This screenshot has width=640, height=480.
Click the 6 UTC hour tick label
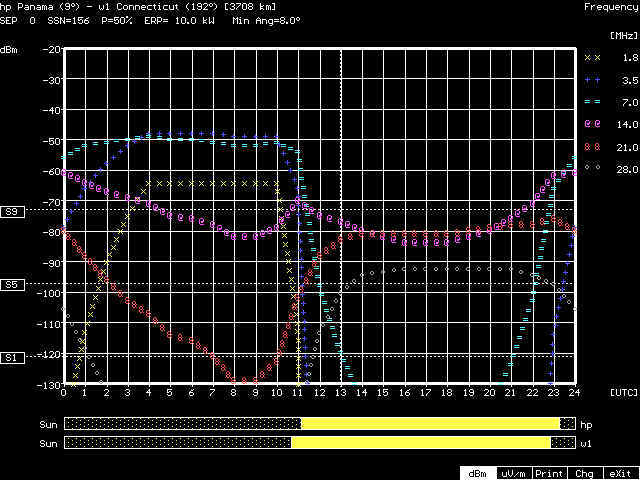click(191, 393)
